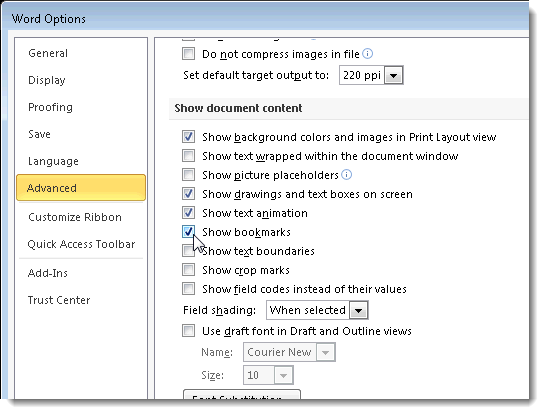Image resolution: width=544 pixels, height=414 pixels.
Task: Uncheck the Show bookmarks checkbox
Action: coord(188,232)
